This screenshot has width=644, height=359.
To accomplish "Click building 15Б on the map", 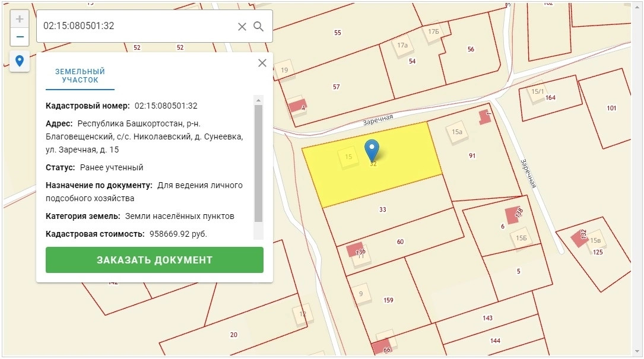I will click(x=521, y=238).
